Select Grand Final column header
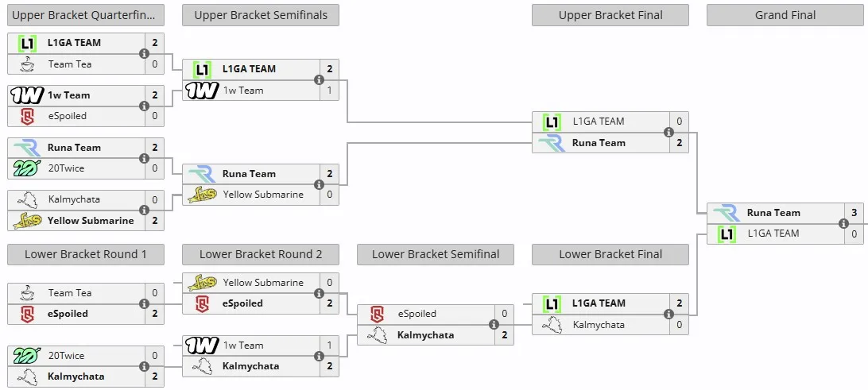This screenshot has height=390, width=868. pos(785,16)
